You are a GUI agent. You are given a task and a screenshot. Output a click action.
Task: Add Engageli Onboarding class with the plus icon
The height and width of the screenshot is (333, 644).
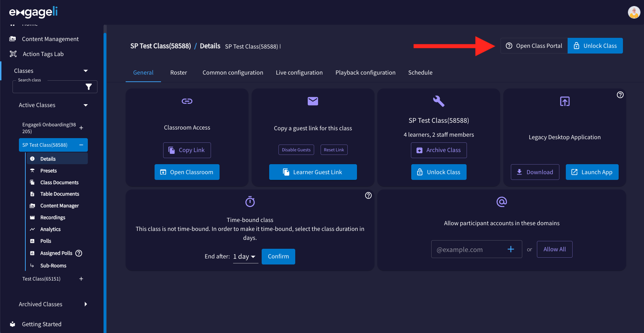point(81,128)
